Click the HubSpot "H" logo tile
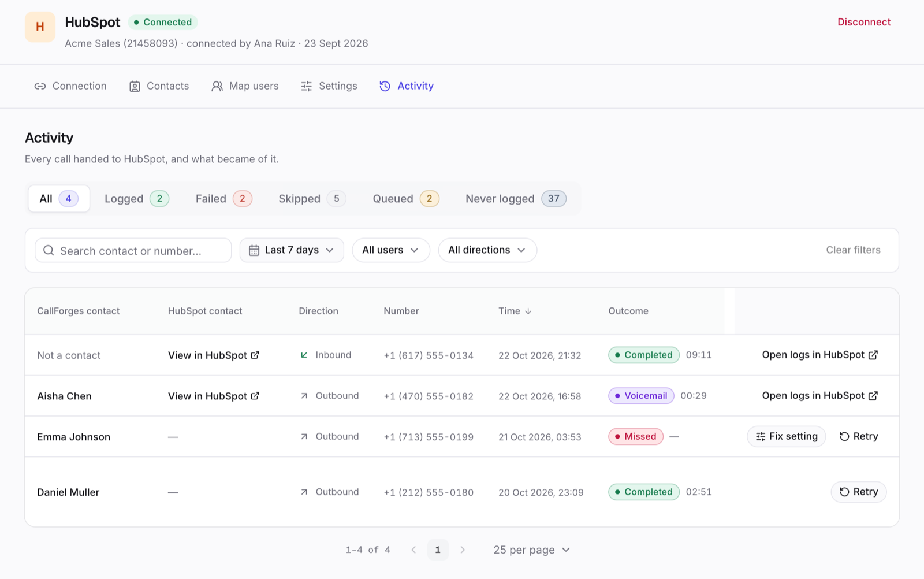The image size is (924, 579). 40,27
